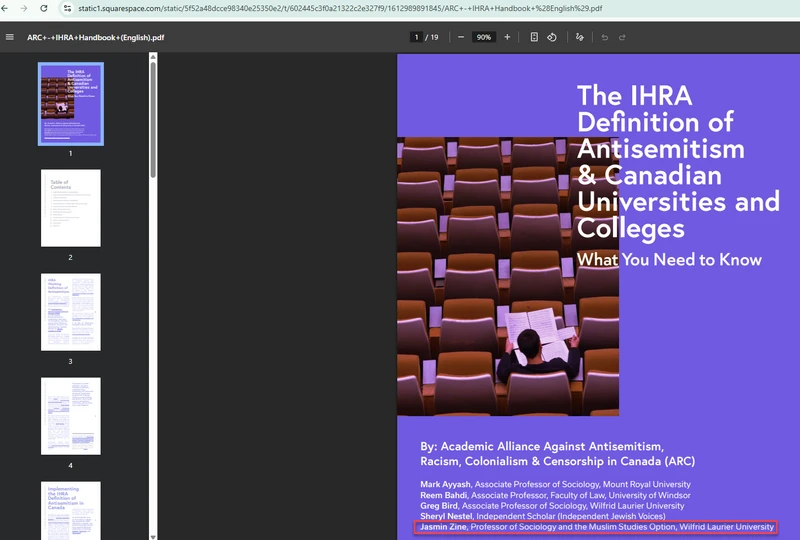Edit the 90% zoom level field
This screenshot has width=800, height=540.
point(483,37)
